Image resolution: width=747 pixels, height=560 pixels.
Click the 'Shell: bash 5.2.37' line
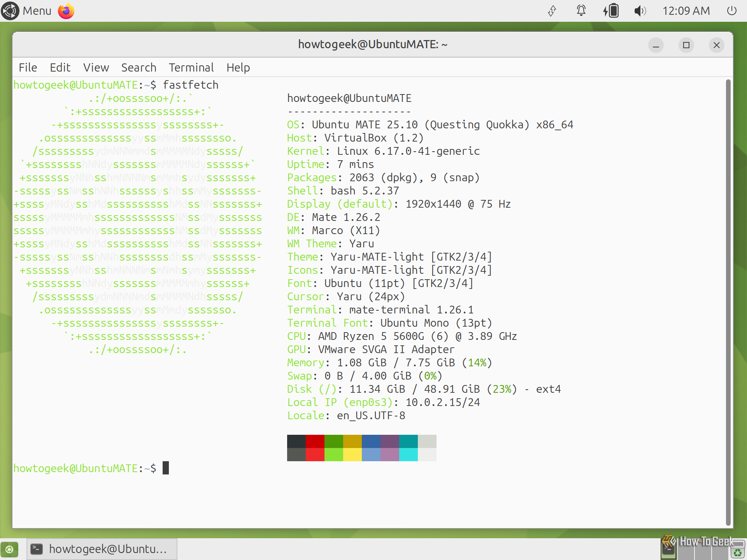pyautogui.click(x=343, y=191)
